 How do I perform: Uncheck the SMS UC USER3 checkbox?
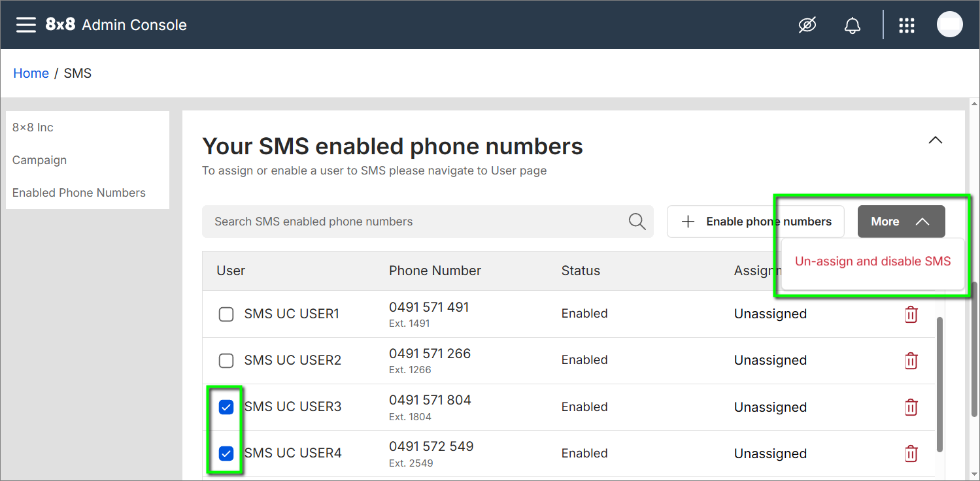[x=226, y=407]
